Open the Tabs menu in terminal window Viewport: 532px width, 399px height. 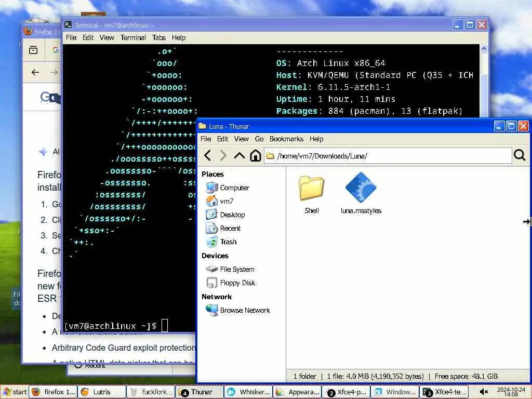158,37
